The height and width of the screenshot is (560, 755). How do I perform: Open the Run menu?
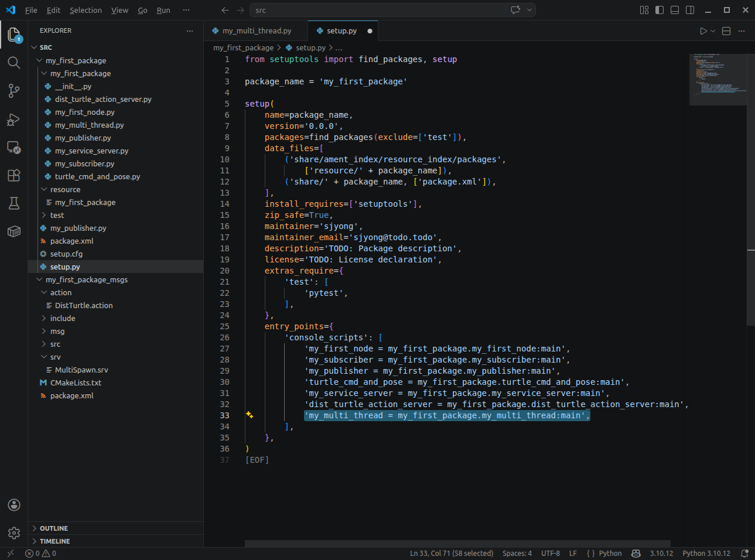163,10
